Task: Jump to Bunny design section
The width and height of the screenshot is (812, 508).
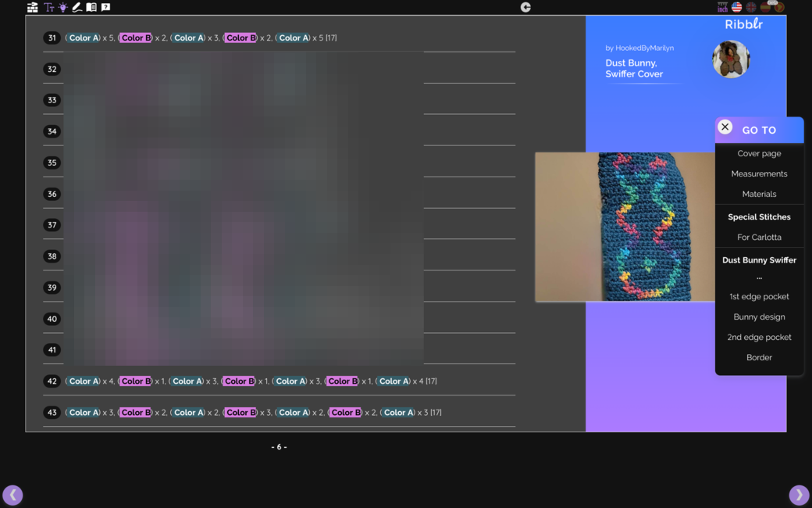Action: (759, 317)
